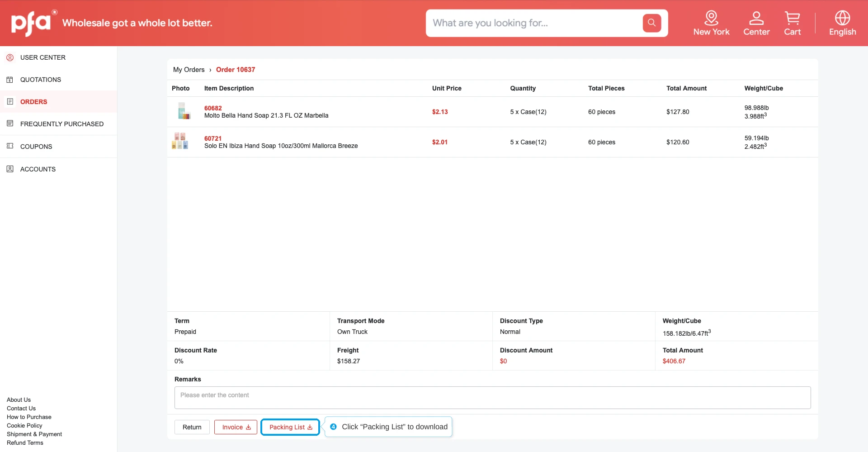
Task: Download the Packing List
Action: point(290,427)
